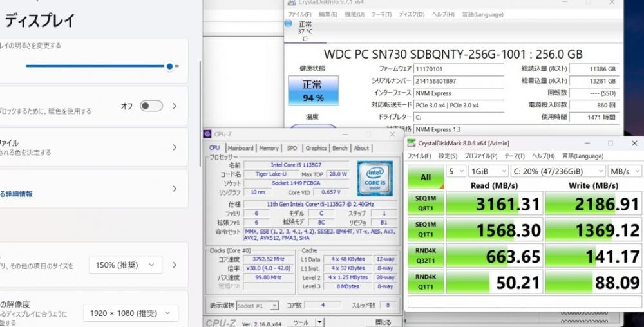
Task: Click the CPU-Z 閉じる button
Action: [383, 323]
